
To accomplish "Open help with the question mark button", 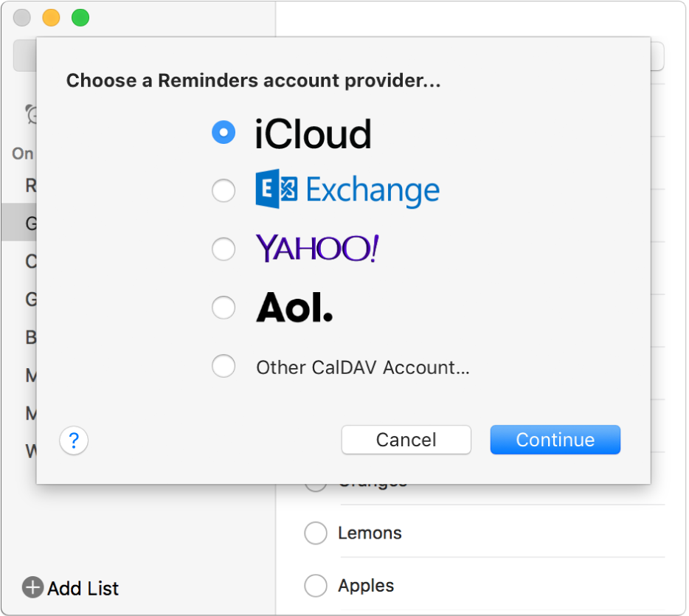I will (74, 441).
